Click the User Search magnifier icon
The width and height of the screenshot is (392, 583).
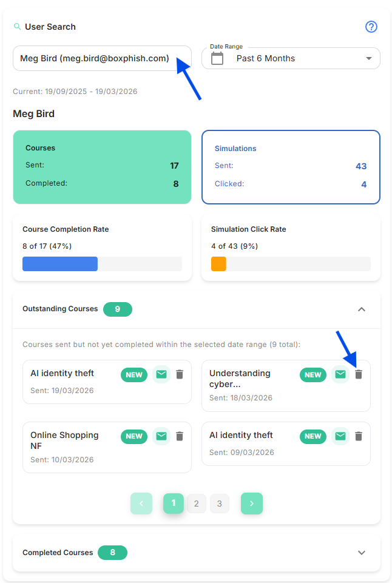(17, 27)
